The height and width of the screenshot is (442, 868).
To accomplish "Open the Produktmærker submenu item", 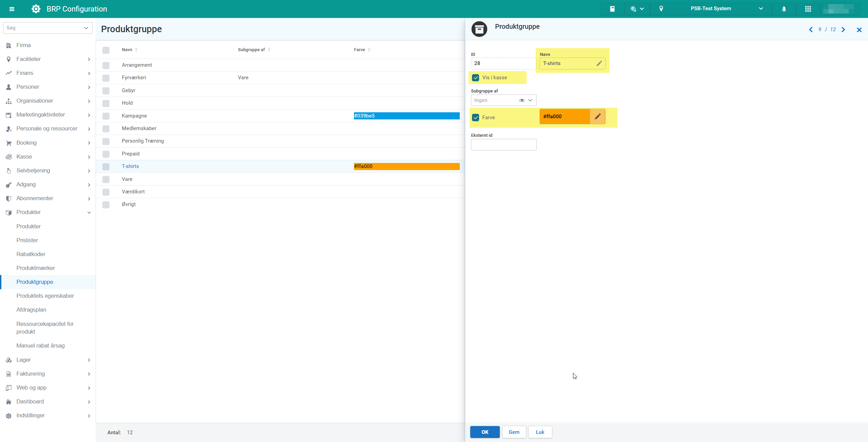I will [36, 268].
